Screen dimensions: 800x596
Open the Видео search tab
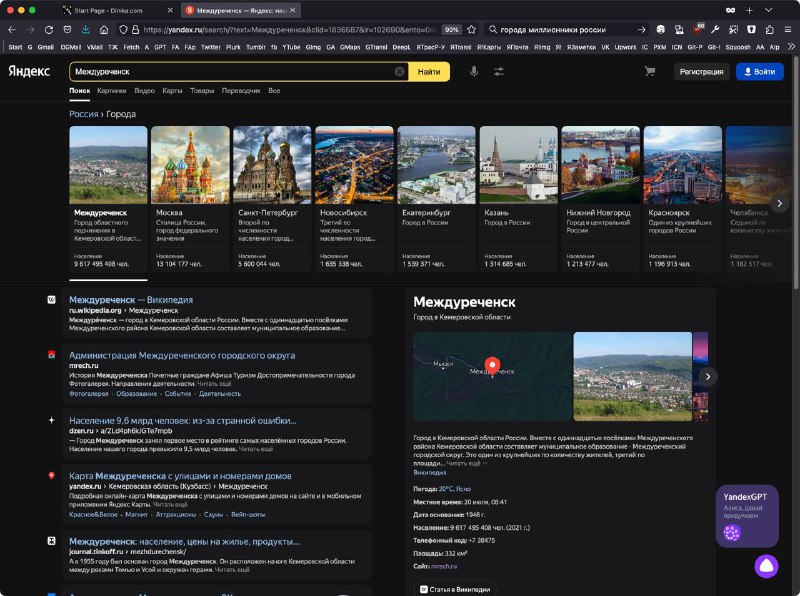click(144, 91)
